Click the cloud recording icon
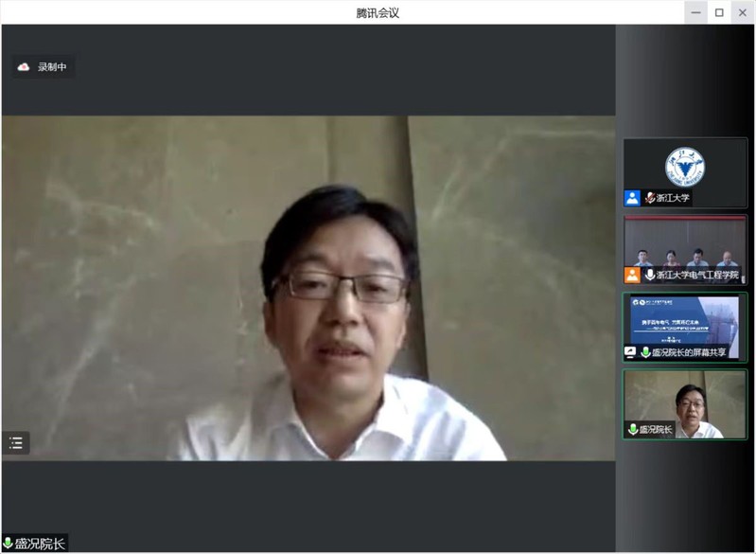This screenshot has height=554, width=756. [24, 67]
